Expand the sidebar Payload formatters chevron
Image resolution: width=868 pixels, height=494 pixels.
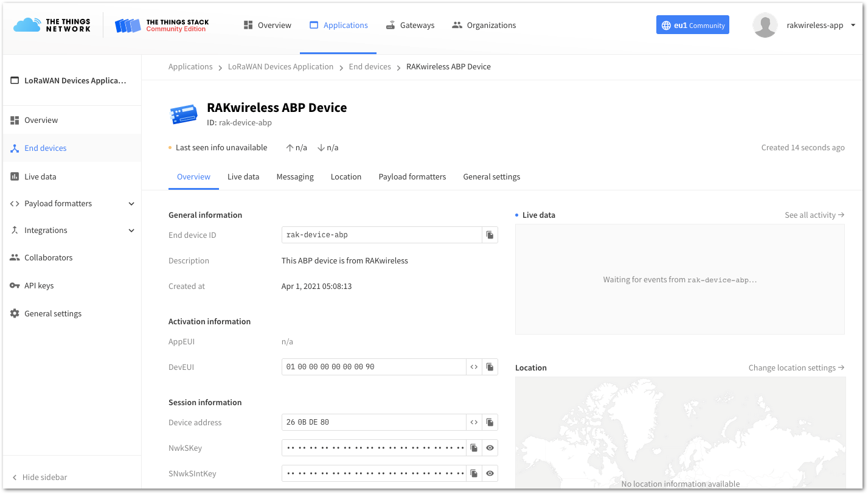(x=131, y=204)
